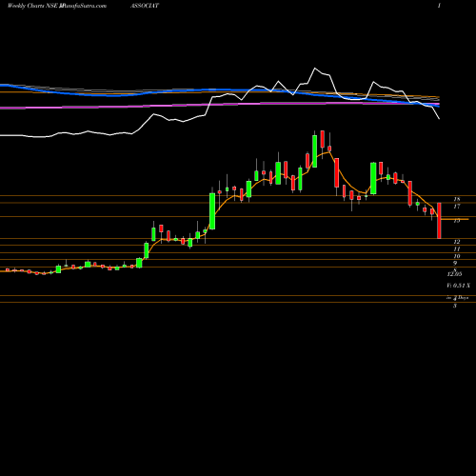Viewport: 476px width, 476px height.
Task: Click the price axis label 3
Action: 455,306
